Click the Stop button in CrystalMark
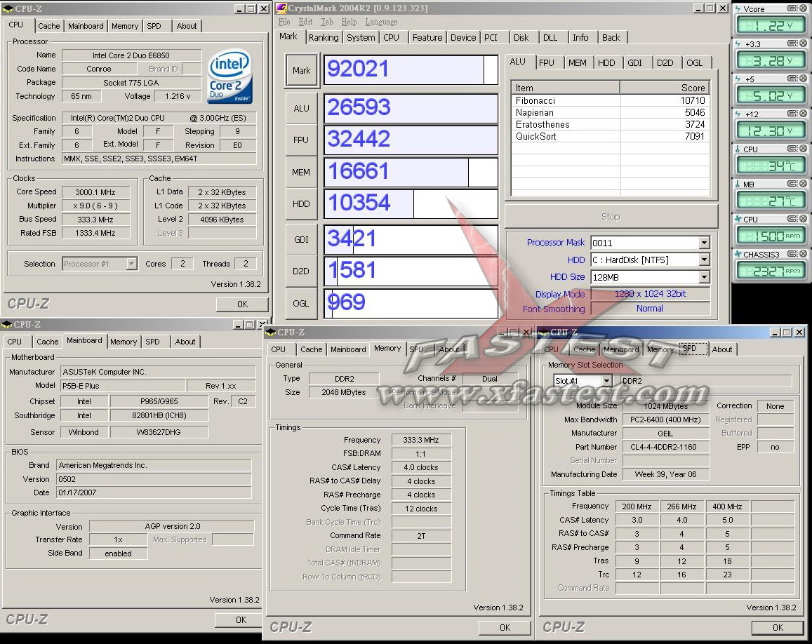 (x=611, y=216)
